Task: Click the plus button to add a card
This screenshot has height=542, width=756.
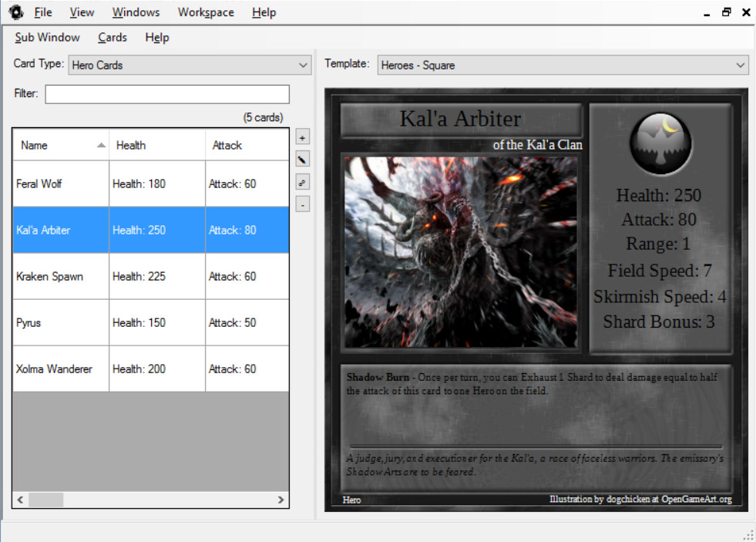Action: pyautogui.click(x=302, y=138)
